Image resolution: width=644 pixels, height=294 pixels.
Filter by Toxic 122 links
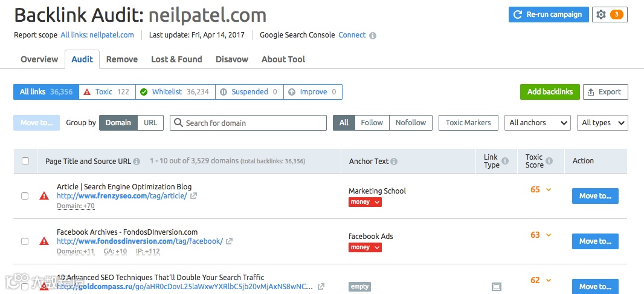point(107,92)
